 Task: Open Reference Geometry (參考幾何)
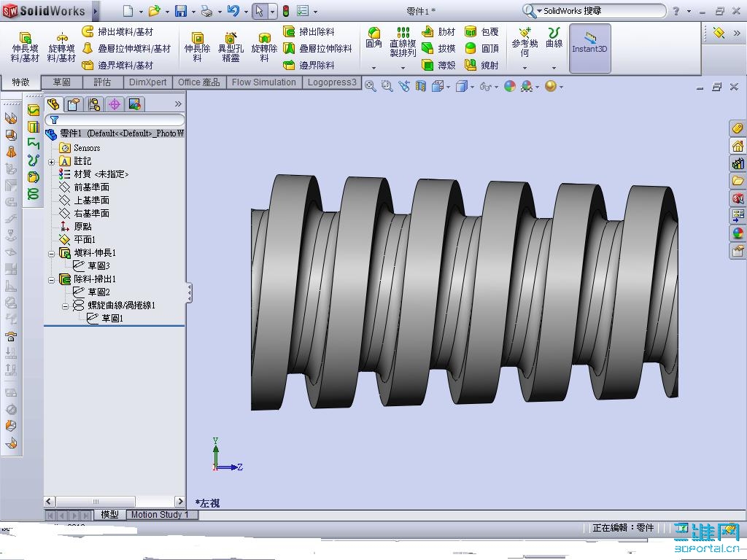coord(525,42)
